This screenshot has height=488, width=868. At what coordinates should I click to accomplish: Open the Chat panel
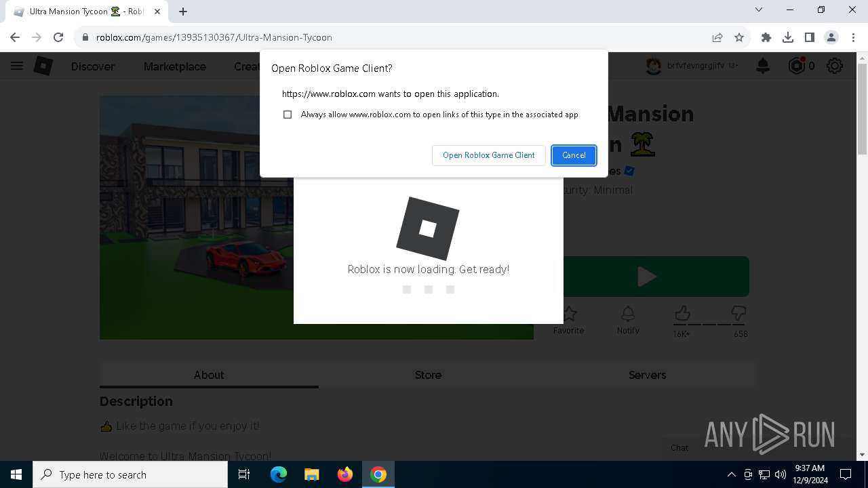pyautogui.click(x=679, y=447)
